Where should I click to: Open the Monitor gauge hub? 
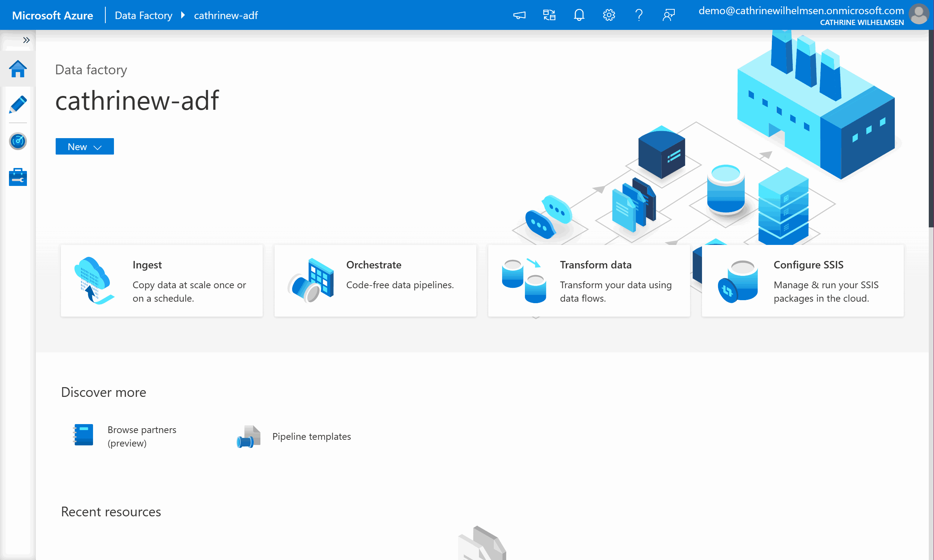(x=18, y=141)
